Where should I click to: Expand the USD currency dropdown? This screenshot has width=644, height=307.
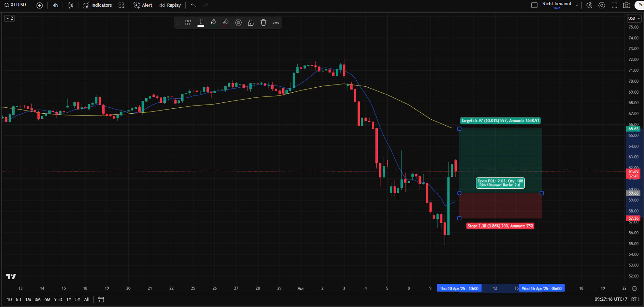pos(634,18)
